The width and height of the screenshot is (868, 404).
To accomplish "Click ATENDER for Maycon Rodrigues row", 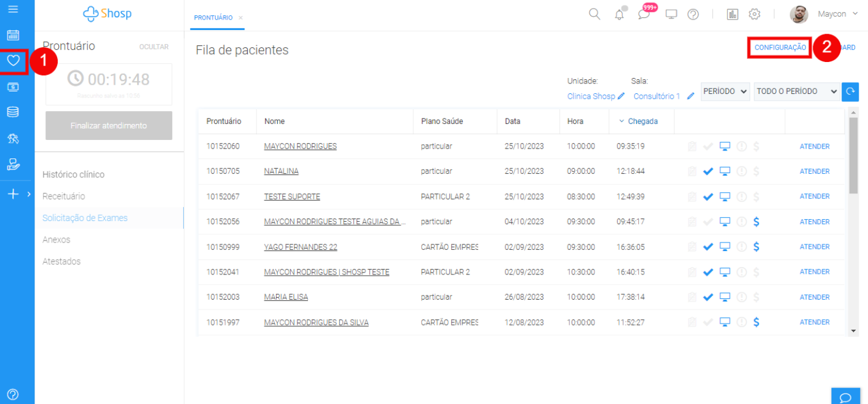I will (x=815, y=146).
